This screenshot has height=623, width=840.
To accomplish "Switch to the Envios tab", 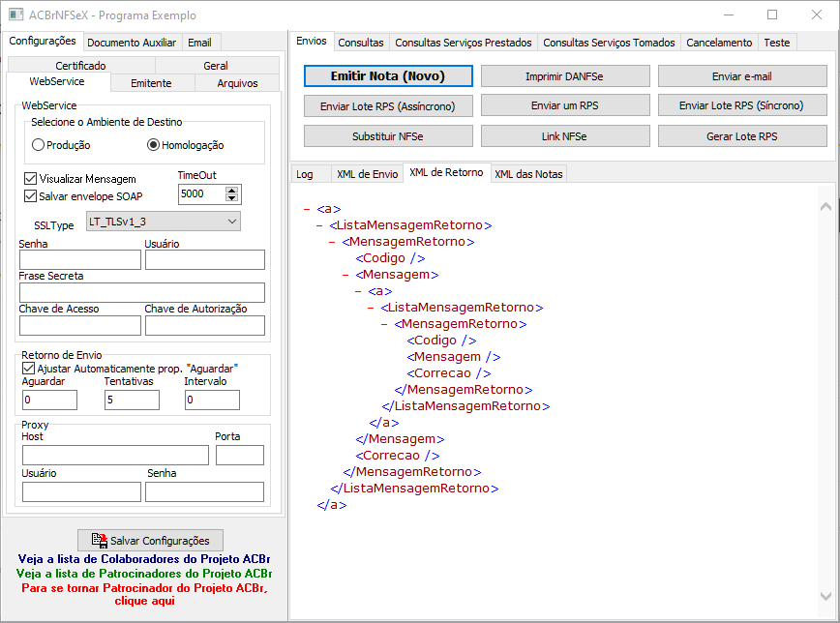I will tap(312, 41).
